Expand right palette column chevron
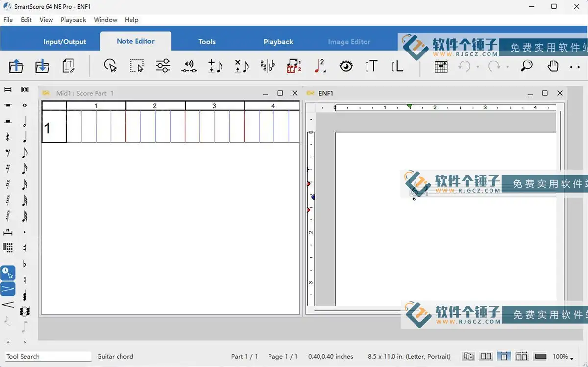Image resolution: width=588 pixels, height=367 pixels. pyautogui.click(x=24, y=342)
